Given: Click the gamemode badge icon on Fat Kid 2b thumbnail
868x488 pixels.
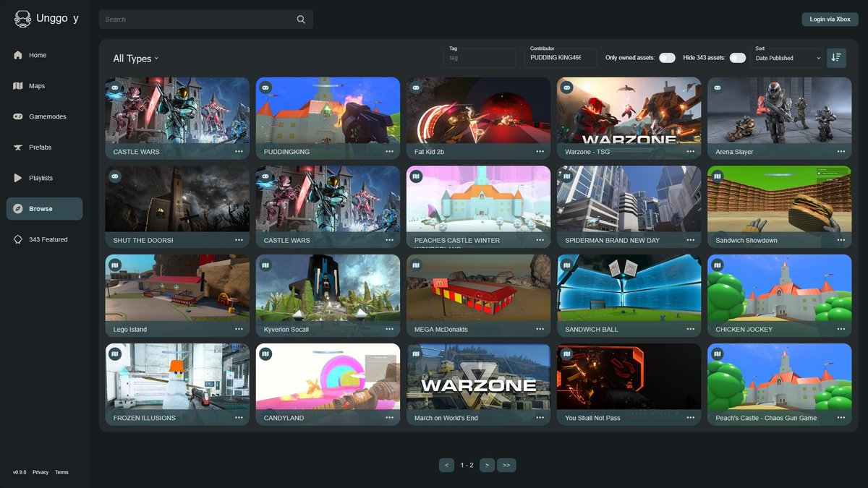Looking at the screenshot, I should click(416, 87).
